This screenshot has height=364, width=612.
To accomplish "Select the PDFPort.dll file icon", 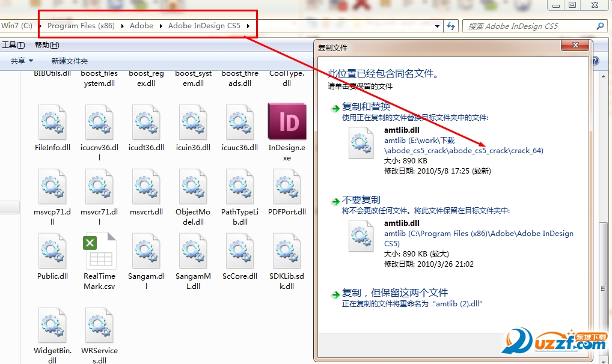I will tap(287, 186).
